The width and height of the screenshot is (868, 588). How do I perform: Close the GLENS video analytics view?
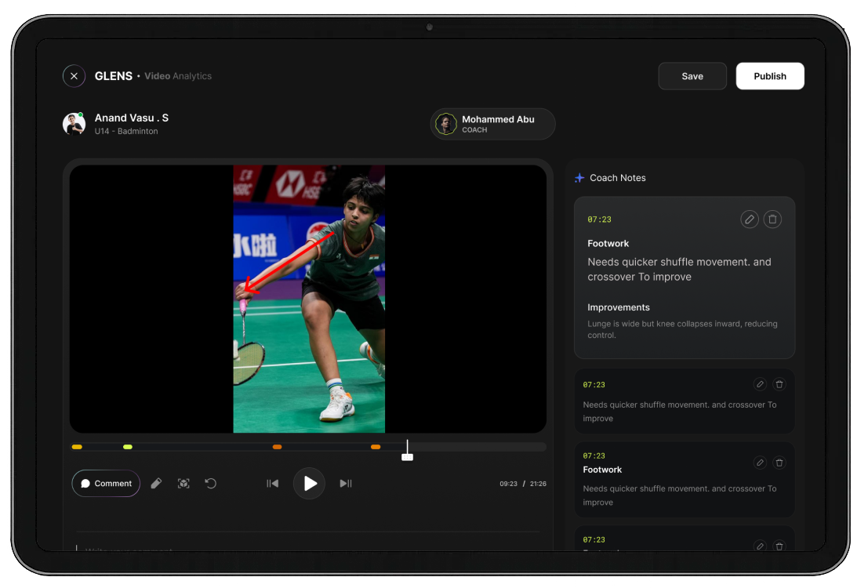pos(74,76)
